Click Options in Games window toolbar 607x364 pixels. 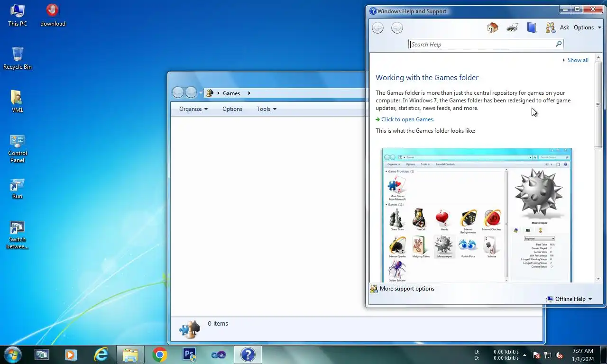click(x=232, y=109)
